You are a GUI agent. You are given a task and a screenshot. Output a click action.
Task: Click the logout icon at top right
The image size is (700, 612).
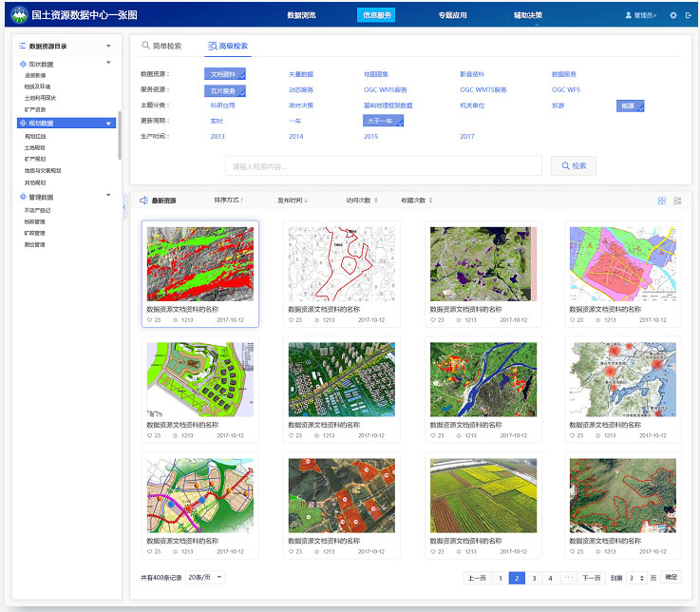pyautogui.click(x=689, y=15)
